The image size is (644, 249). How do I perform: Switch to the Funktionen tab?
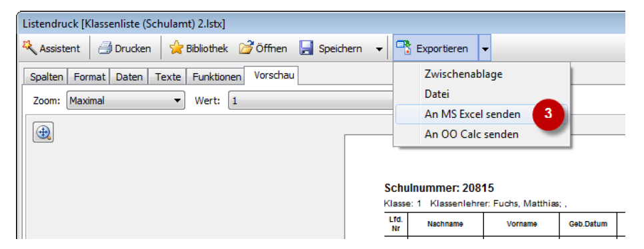click(x=216, y=77)
